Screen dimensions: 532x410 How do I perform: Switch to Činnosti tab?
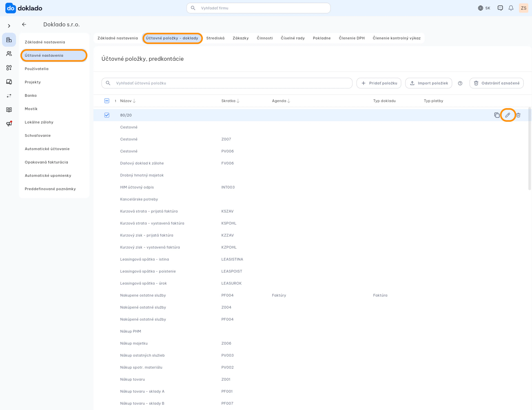(x=265, y=38)
